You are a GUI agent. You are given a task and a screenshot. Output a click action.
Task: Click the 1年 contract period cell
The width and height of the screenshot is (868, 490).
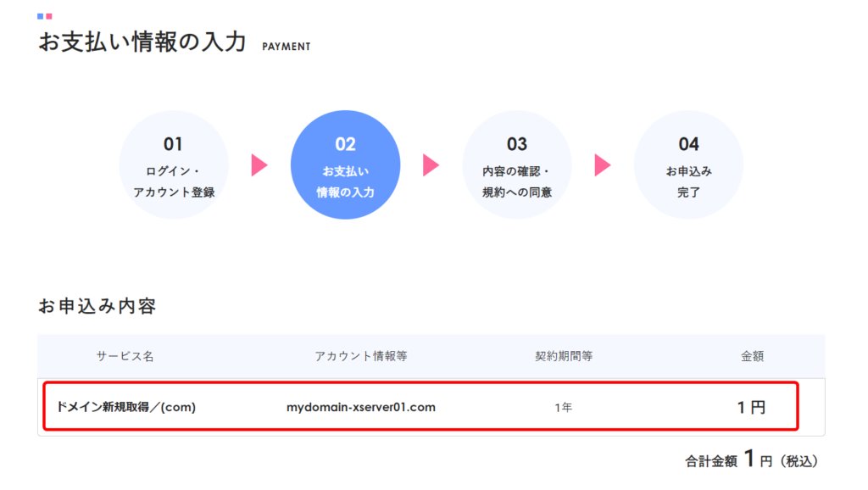564,408
